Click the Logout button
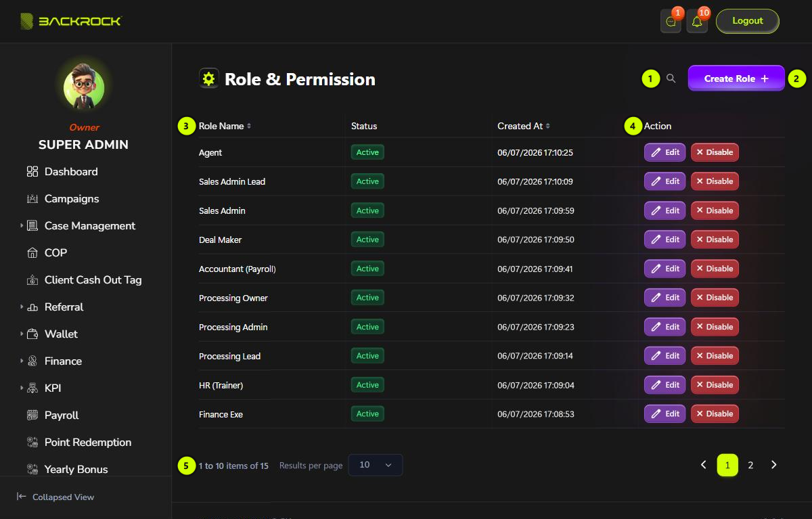The width and height of the screenshot is (812, 519). coord(748,21)
